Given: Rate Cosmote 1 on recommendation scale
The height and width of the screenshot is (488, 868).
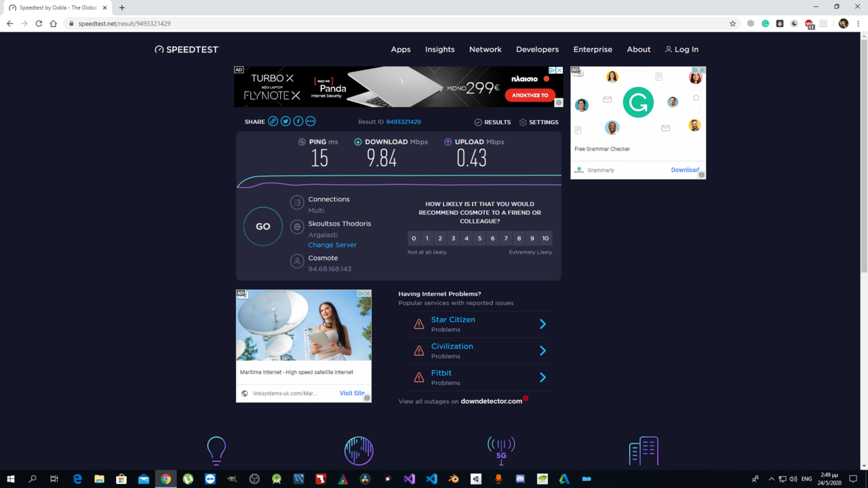Looking at the screenshot, I should click(x=427, y=238).
